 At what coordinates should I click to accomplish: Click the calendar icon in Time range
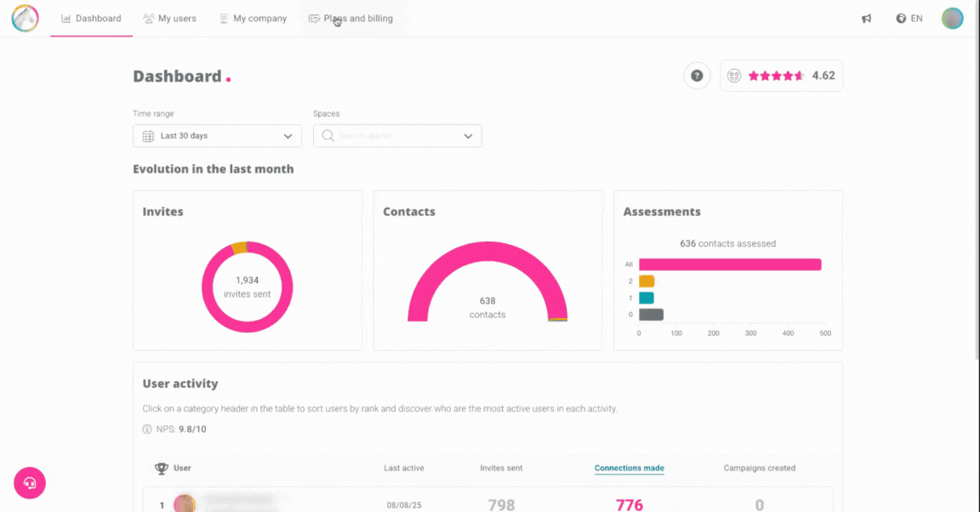point(148,136)
